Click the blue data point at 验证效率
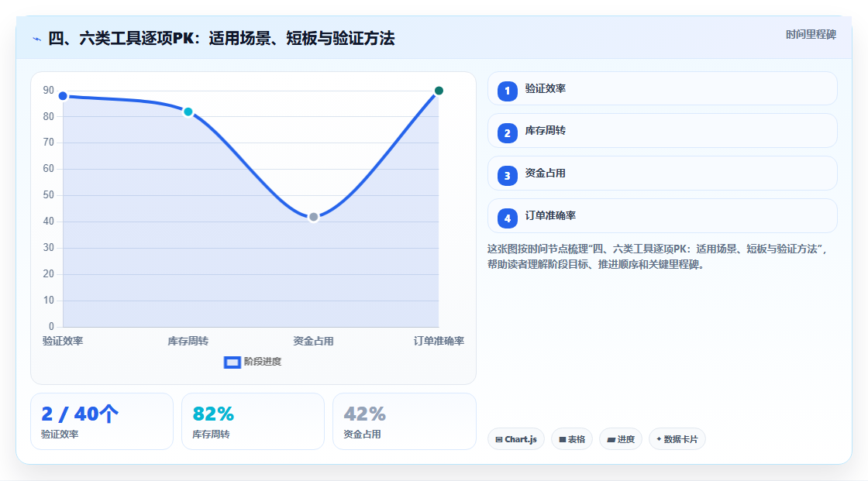This screenshot has width=868, height=481. pos(63,96)
